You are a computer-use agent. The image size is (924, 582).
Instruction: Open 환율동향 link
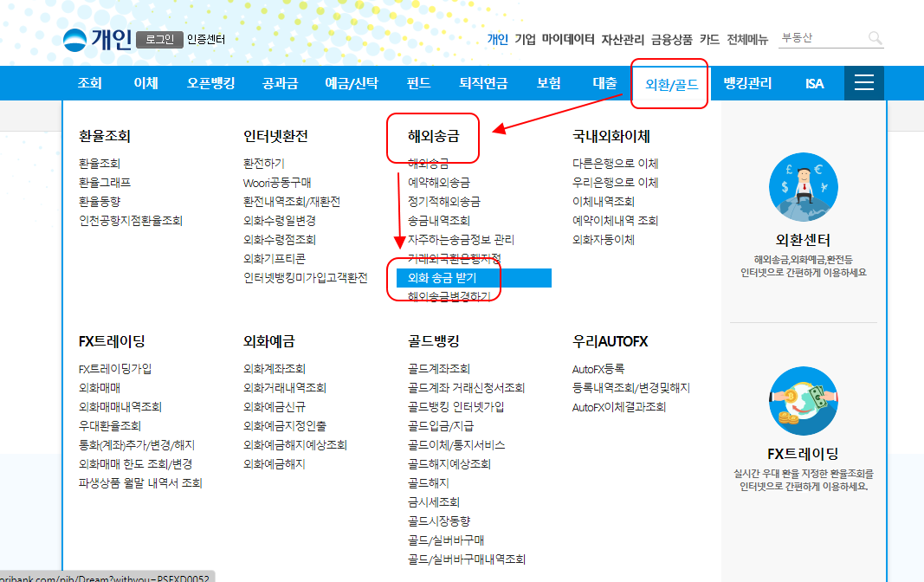pos(100,202)
